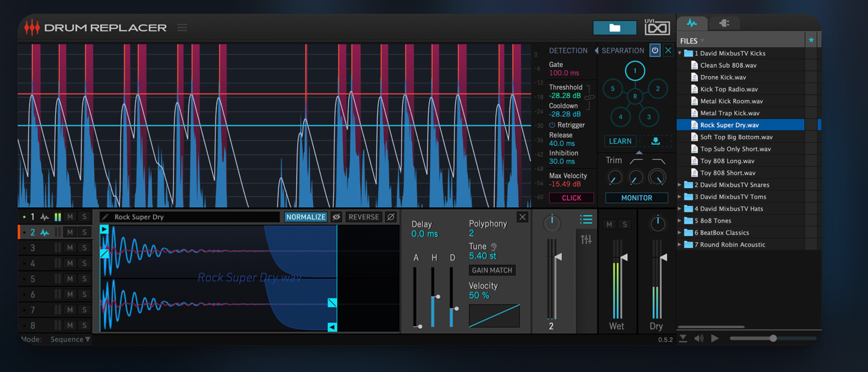This screenshot has height=372, width=868.
Task: Click the preview play button in browser
Action: click(714, 338)
